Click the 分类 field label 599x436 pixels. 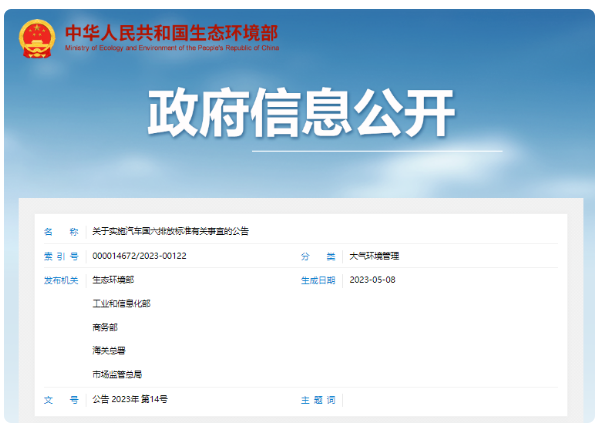(318, 256)
